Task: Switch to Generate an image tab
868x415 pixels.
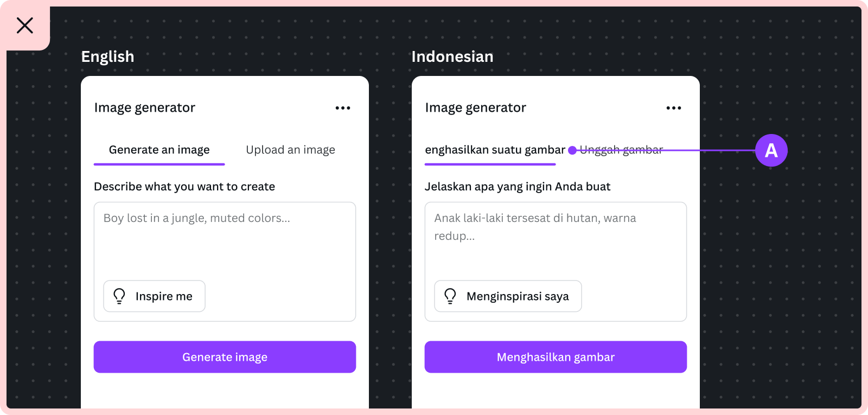Action: pyautogui.click(x=159, y=150)
